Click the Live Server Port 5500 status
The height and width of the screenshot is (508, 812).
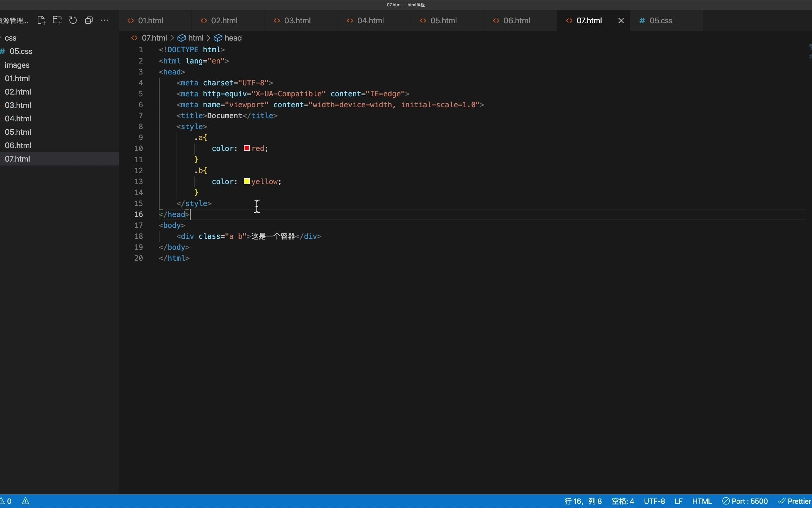745,501
